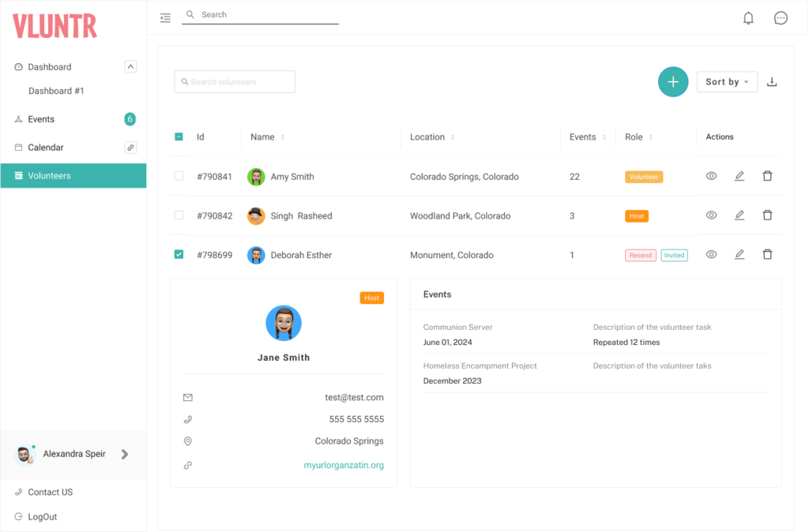Delete Singh Rasheed using trash icon
Viewport: 809px width, 532px height.
coord(767,215)
